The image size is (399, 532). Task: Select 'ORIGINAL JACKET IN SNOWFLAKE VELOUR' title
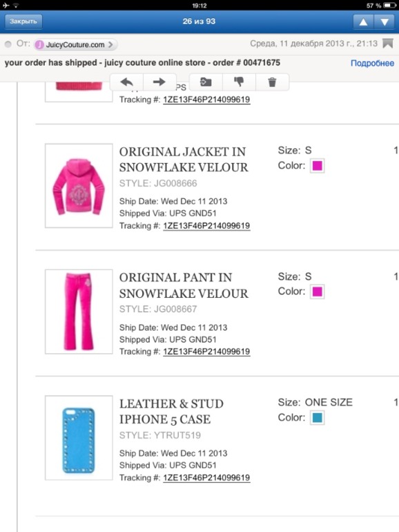coord(184,160)
